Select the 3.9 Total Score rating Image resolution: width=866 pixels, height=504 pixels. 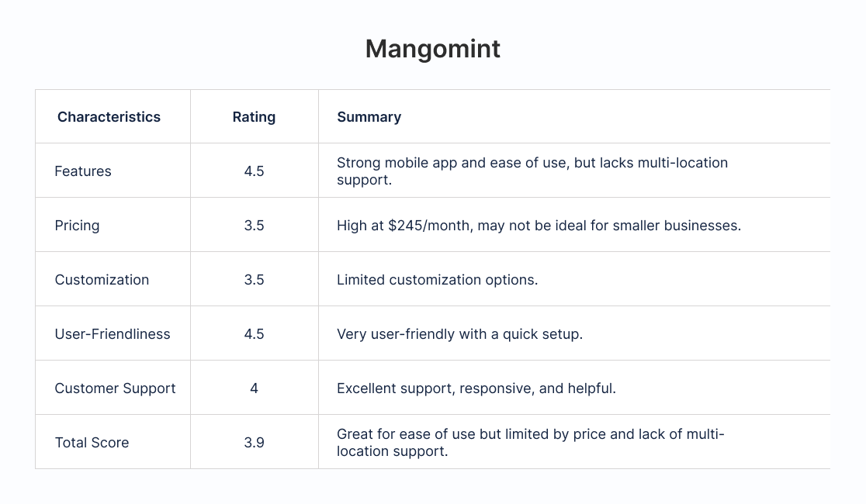254,443
